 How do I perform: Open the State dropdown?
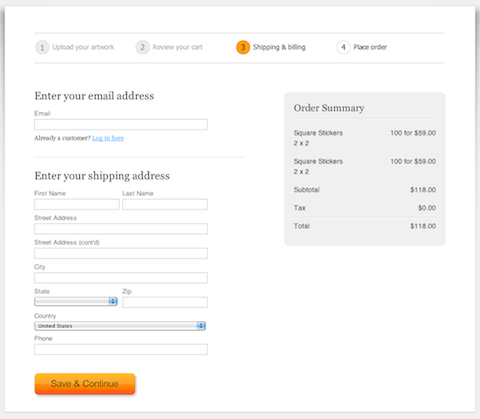[76, 301]
